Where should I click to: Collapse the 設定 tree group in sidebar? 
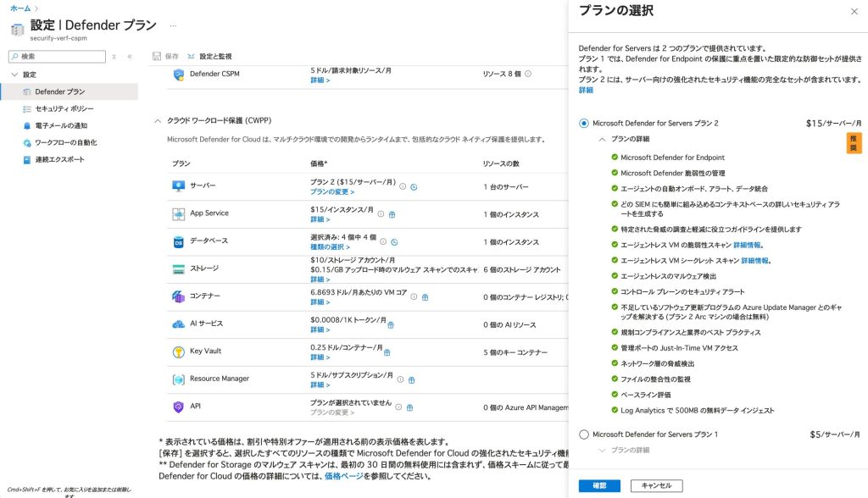pos(14,75)
